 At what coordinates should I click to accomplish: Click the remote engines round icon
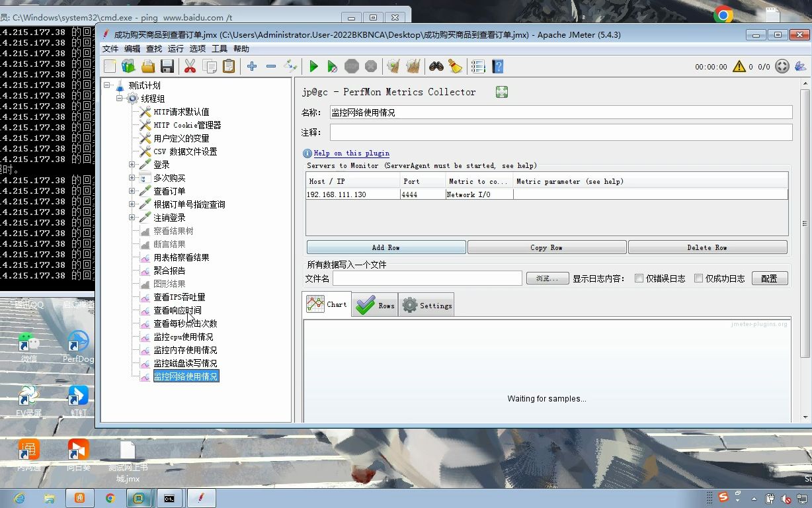click(x=782, y=66)
